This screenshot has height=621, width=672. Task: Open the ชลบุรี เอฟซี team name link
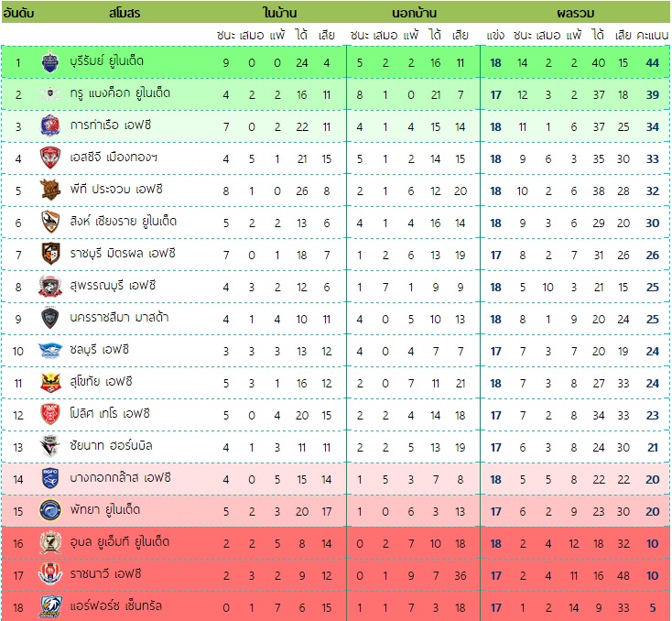click(x=100, y=350)
